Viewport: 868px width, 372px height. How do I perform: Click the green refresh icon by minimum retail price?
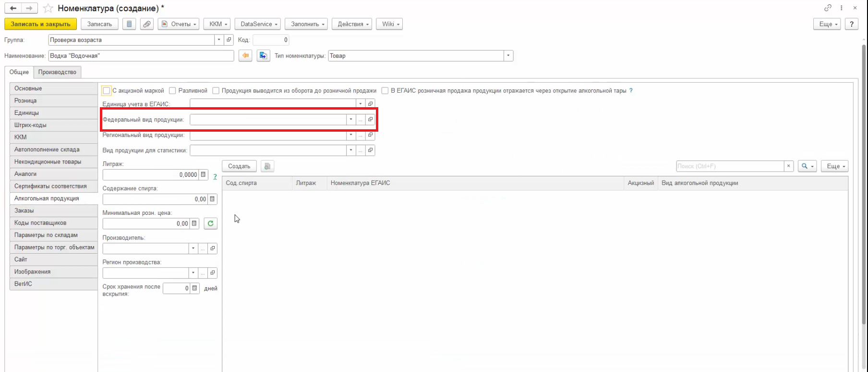pos(210,223)
